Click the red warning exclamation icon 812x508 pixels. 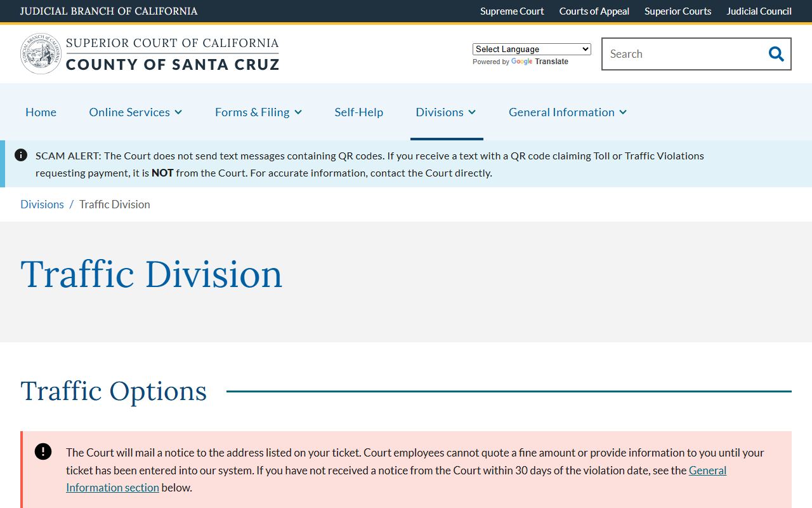click(x=43, y=451)
